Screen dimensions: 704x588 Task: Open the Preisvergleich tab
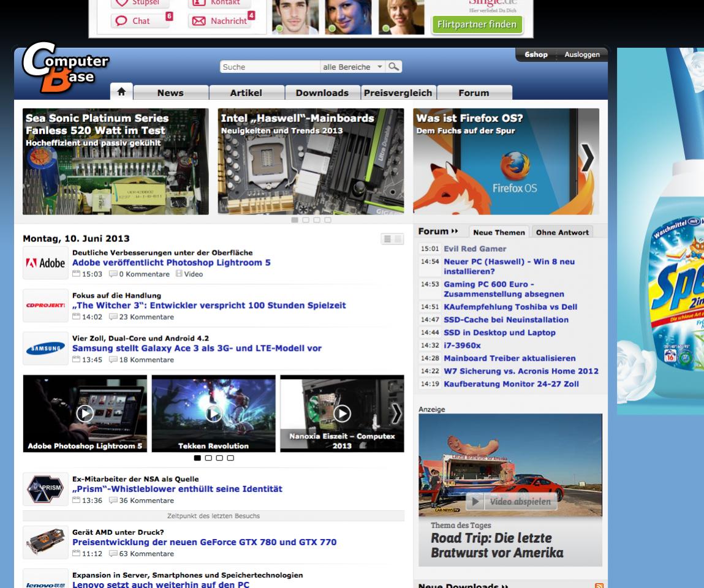point(398,93)
